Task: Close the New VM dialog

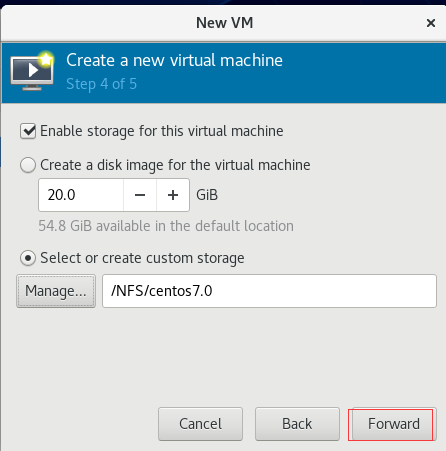Action: (x=431, y=23)
